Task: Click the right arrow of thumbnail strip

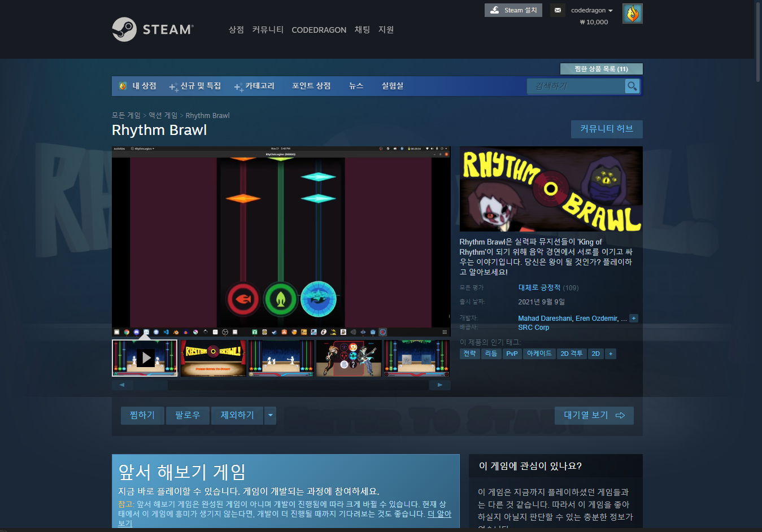Action: pyautogui.click(x=440, y=385)
